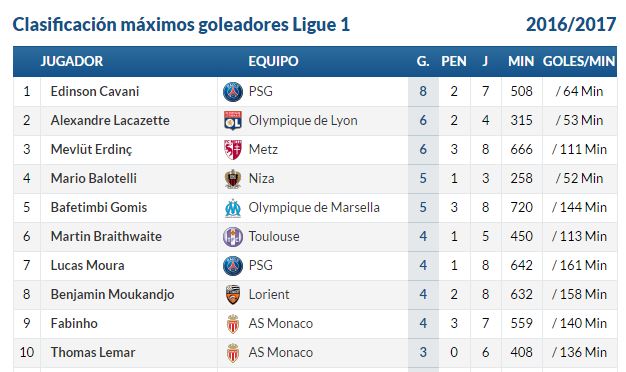Click the 2016/2017 season label
Viewport: 626px width, 372px height.
pyautogui.click(x=571, y=24)
